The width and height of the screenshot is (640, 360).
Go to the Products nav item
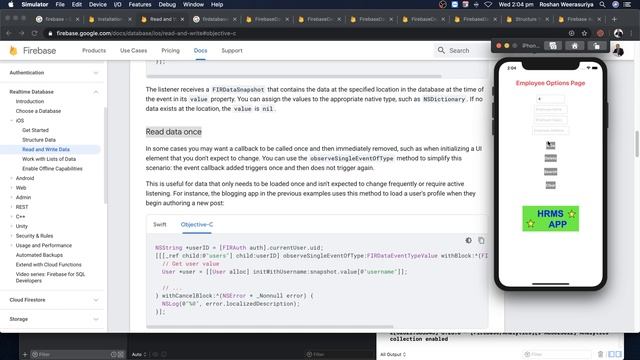tap(94, 51)
